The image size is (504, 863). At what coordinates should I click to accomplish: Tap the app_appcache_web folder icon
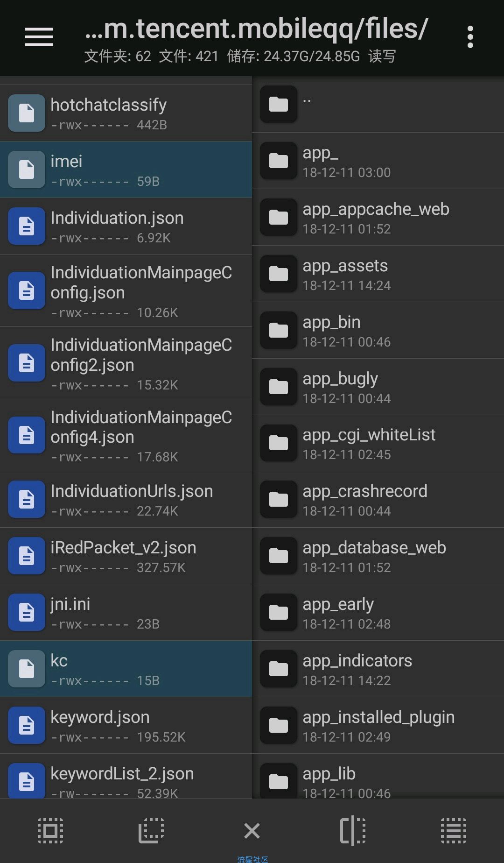[279, 217]
